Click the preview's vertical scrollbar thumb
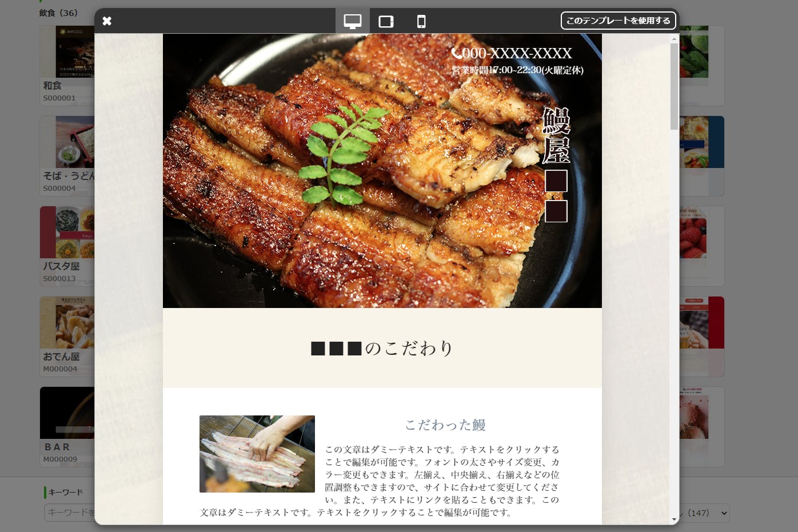The width and height of the screenshot is (798, 532). [674, 86]
